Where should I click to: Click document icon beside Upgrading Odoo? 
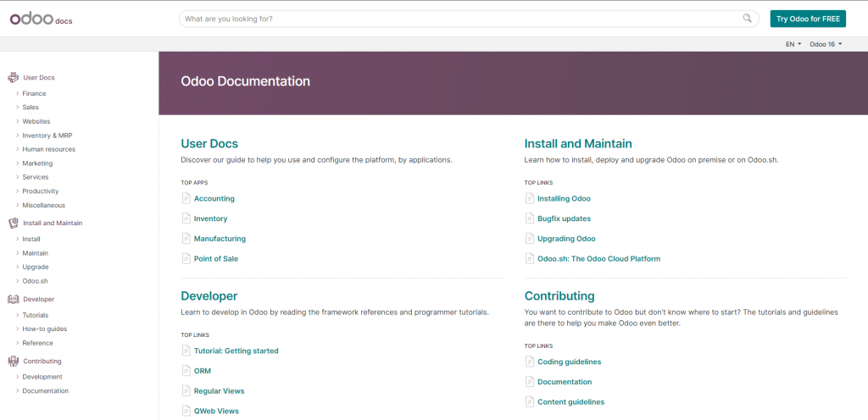(530, 238)
